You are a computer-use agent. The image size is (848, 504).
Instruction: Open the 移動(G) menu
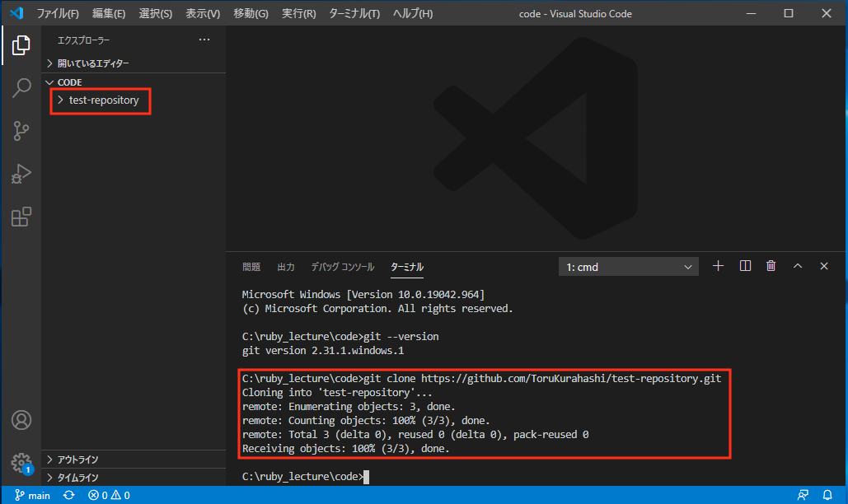[x=251, y=13]
